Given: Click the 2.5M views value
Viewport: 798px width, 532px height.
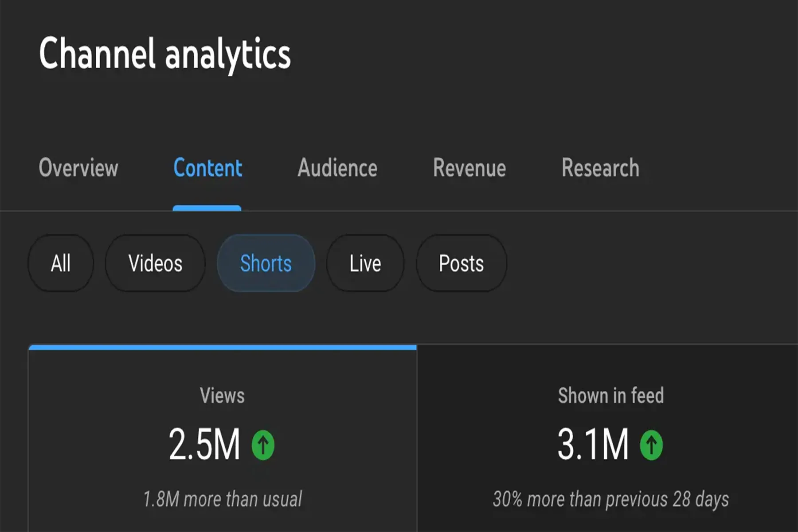Looking at the screenshot, I should [204, 445].
